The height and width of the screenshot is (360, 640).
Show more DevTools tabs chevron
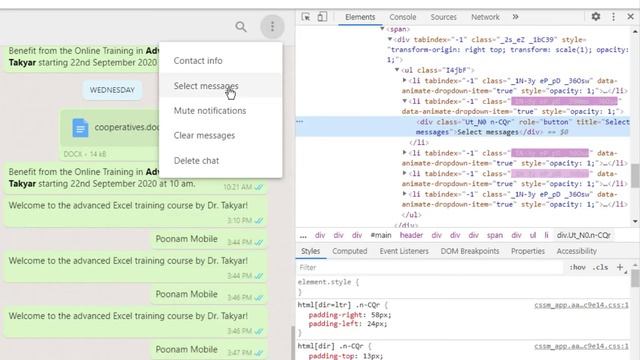pos(516,17)
